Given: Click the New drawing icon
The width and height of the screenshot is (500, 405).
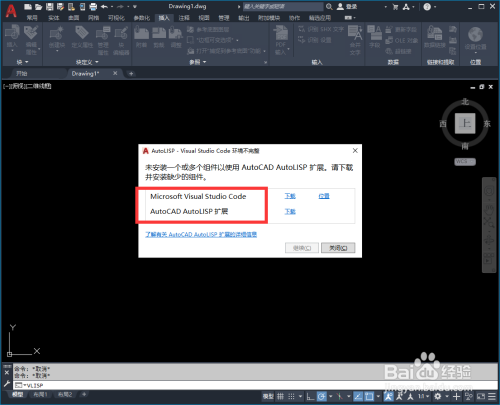Looking at the screenshot, I should 28,7.
